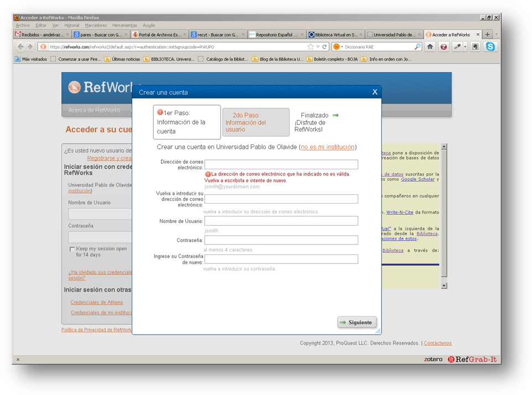Focus the Contraseña field in dialog
This screenshot has width=532, height=395.
281,240
